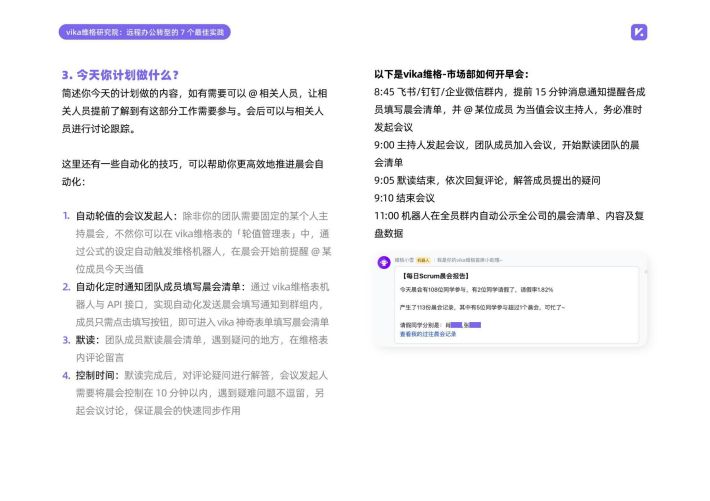Click the 9:00 主持人发起会议 line
Viewport: 710px width, 501px height.
[x=507, y=154]
